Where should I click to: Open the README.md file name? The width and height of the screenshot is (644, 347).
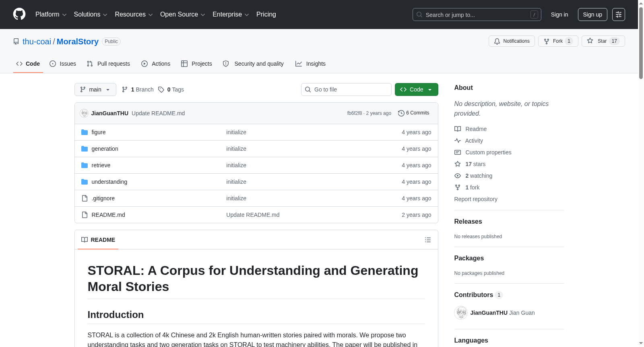(x=108, y=215)
